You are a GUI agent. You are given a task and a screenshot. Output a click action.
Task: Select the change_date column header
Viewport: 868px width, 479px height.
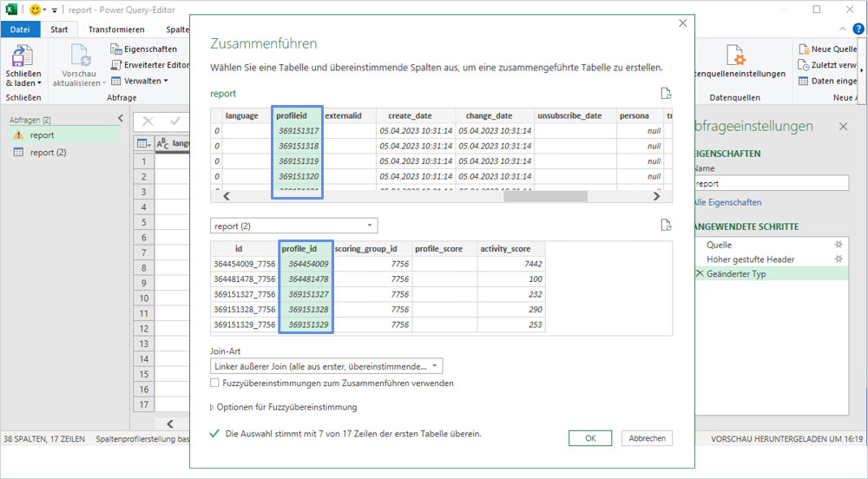[495, 115]
